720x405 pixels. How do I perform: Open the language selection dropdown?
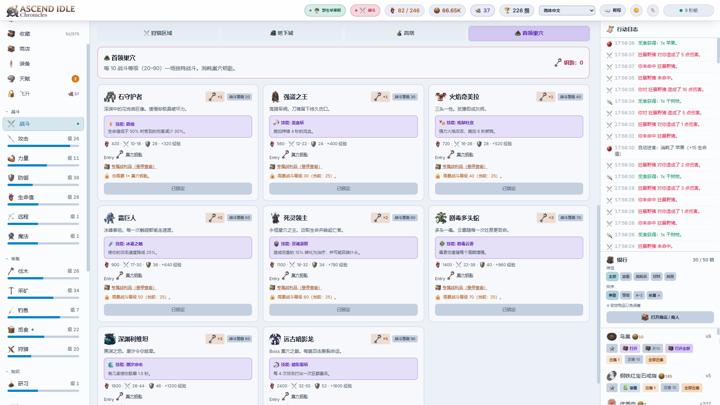pos(567,10)
